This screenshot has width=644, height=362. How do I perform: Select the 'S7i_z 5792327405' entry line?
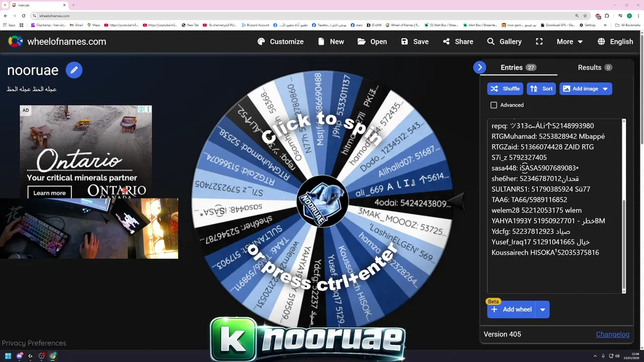click(519, 157)
